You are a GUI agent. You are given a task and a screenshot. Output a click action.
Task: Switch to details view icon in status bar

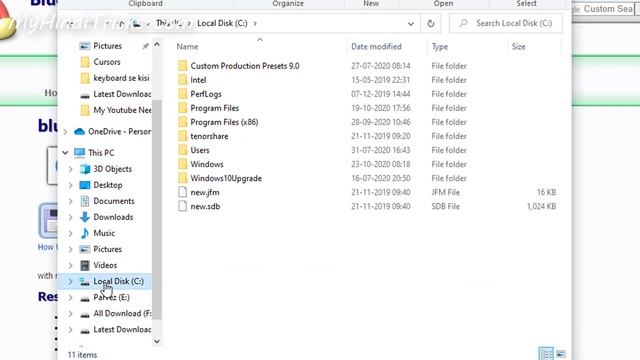click(546, 353)
